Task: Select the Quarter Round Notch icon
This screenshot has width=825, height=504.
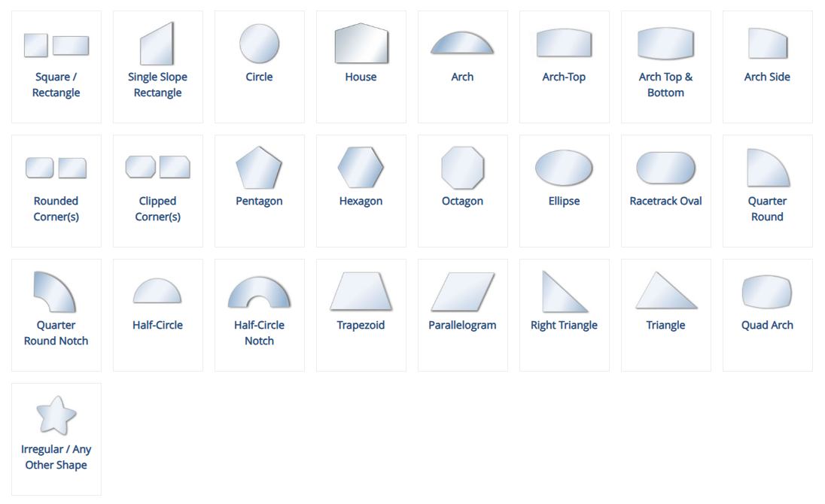Action: pos(55,293)
